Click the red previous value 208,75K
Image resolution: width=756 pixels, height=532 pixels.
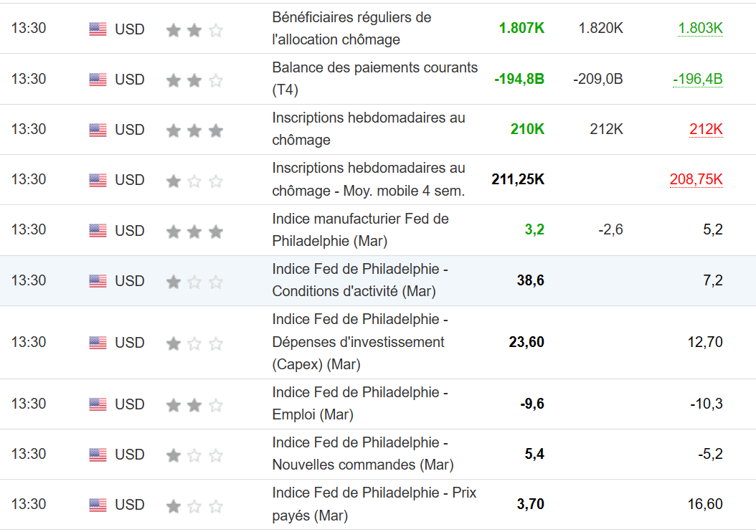click(696, 179)
